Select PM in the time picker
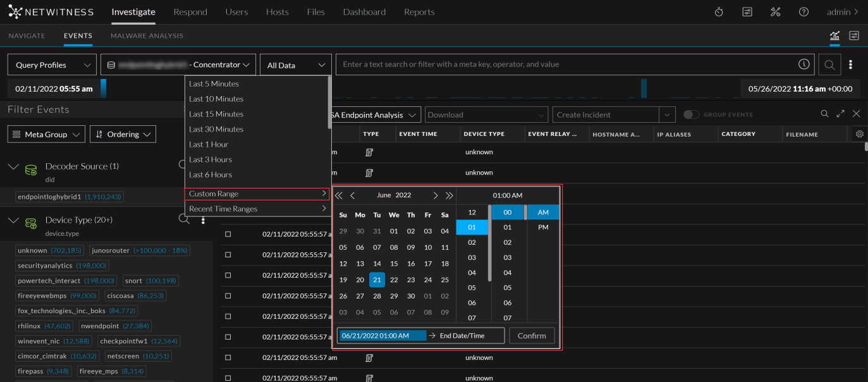 point(543,227)
